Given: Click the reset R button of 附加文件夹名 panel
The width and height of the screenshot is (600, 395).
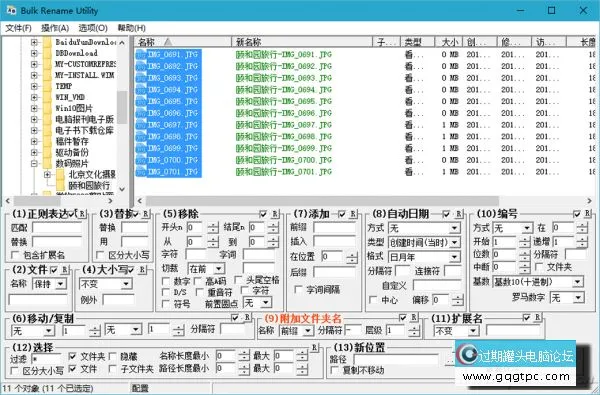Looking at the screenshot, I should (x=414, y=317).
